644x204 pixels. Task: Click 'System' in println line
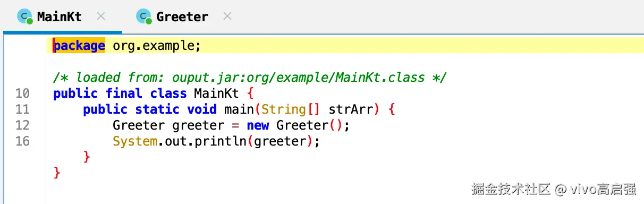coord(135,141)
